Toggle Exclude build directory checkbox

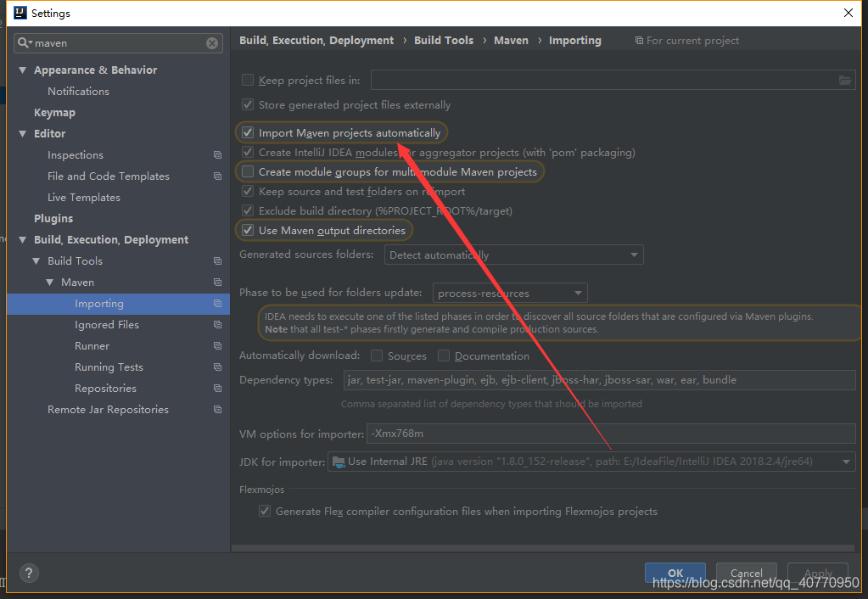(248, 210)
